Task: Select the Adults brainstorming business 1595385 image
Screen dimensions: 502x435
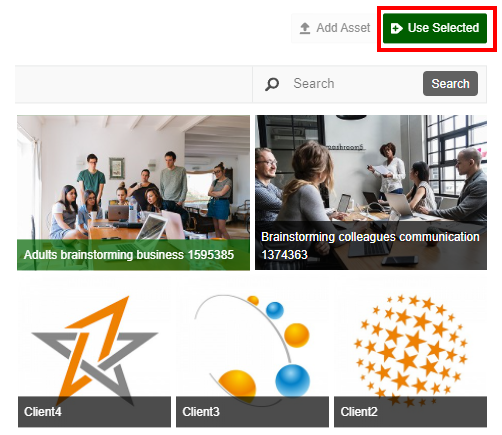Action: click(x=133, y=193)
